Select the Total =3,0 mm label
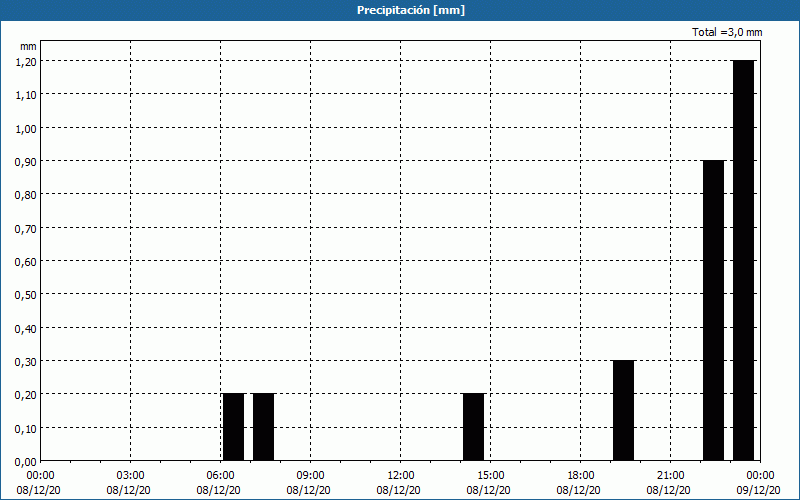Screen dimensions: 800x500 click(x=727, y=32)
